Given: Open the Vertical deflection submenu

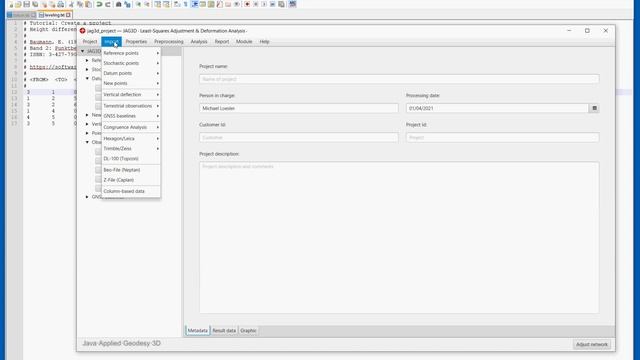Looking at the screenshot, I should (x=131, y=94).
